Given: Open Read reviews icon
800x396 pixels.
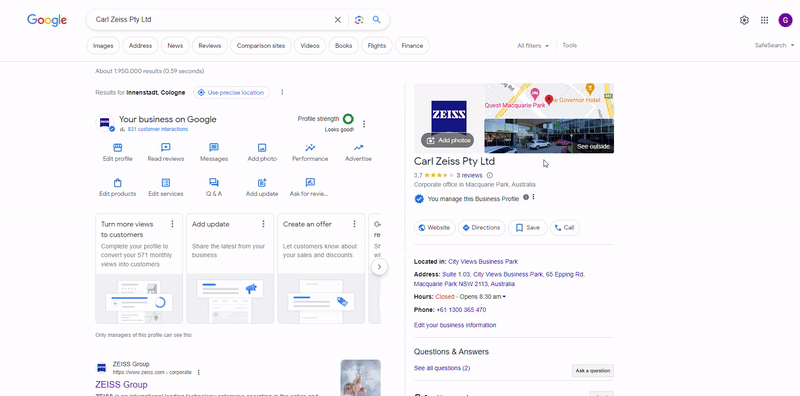Looking at the screenshot, I should (165, 148).
